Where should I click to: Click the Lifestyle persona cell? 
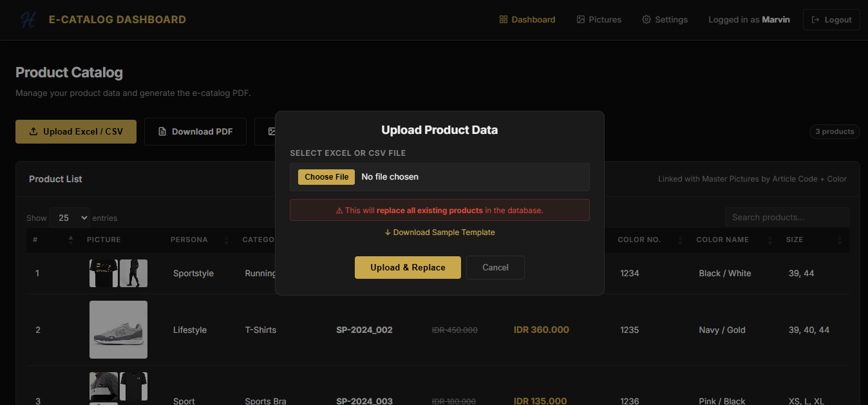pyautogui.click(x=190, y=330)
